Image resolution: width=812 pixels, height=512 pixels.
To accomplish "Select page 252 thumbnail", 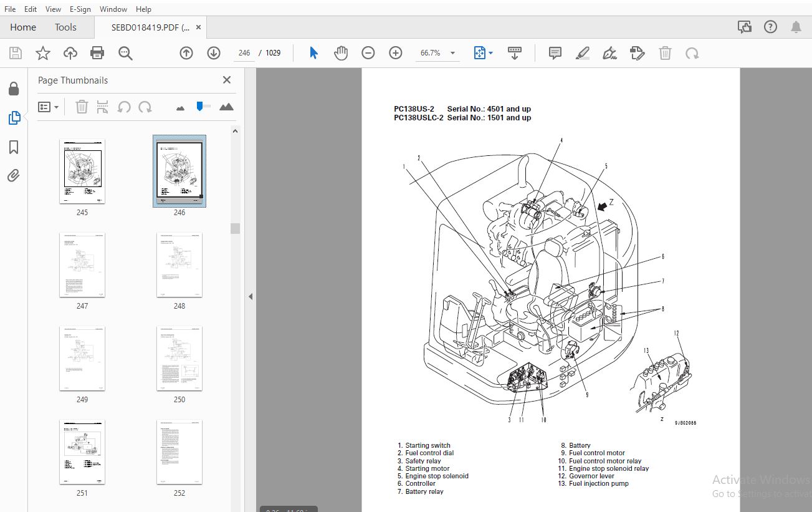I will [179, 452].
